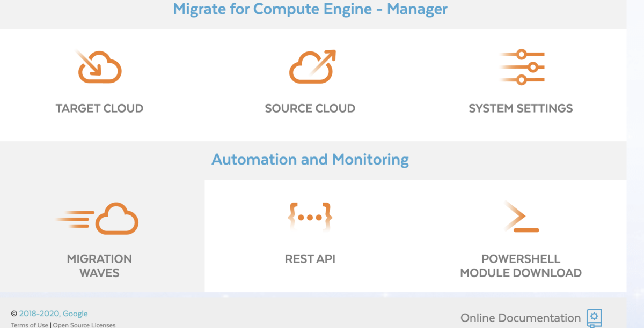View the Open Source Licenses
The image size is (644, 328).
tap(84, 325)
